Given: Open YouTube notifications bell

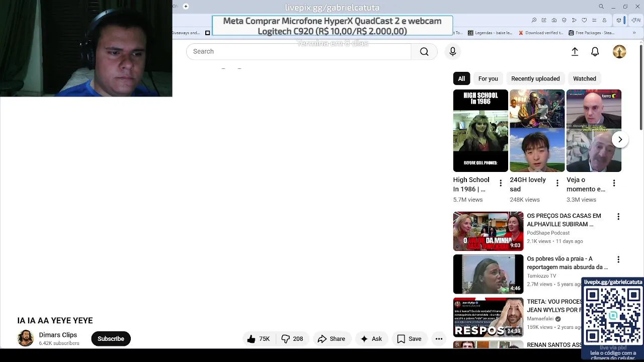Looking at the screenshot, I should [x=595, y=51].
